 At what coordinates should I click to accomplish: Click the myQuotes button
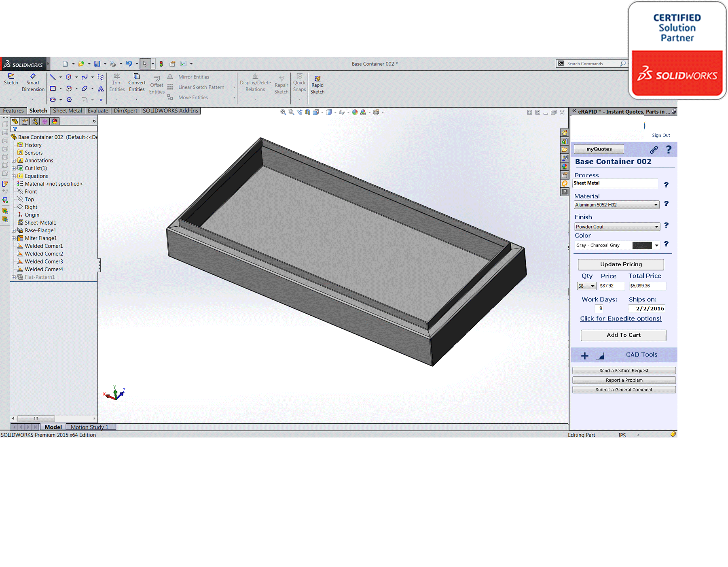599,149
